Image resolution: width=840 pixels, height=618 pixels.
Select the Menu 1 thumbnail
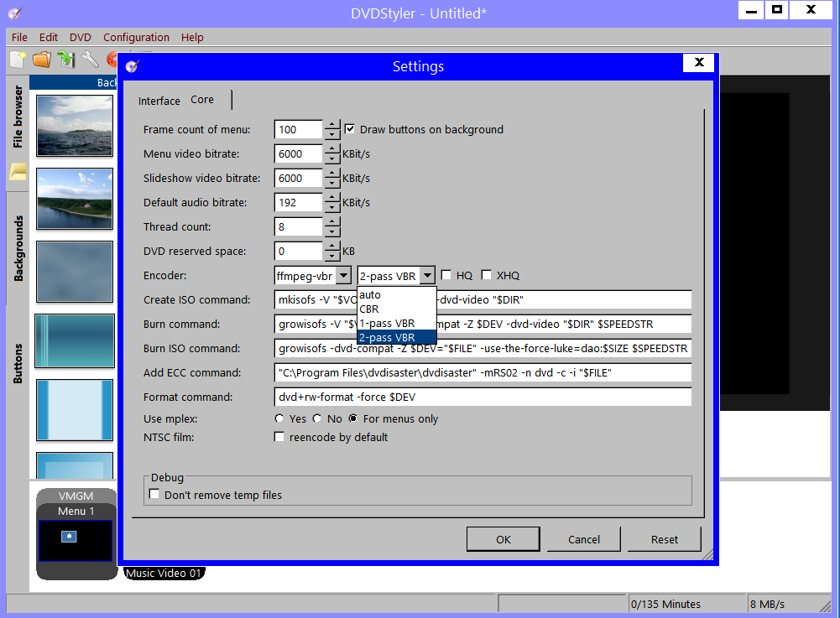(76, 540)
